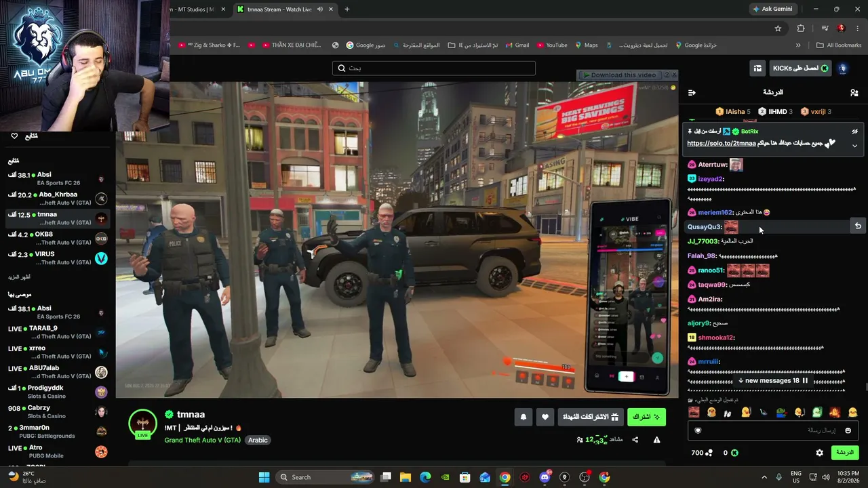
Task: Click the Arabic language tag
Action: (x=258, y=440)
